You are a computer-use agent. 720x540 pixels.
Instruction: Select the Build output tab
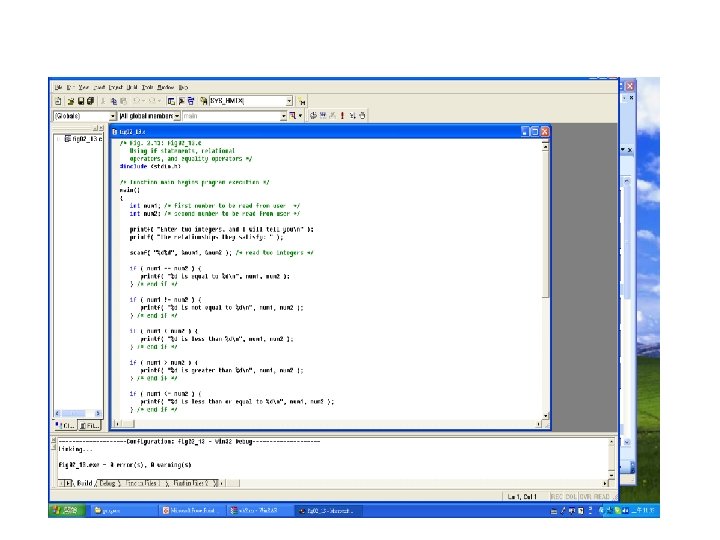(x=84, y=483)
